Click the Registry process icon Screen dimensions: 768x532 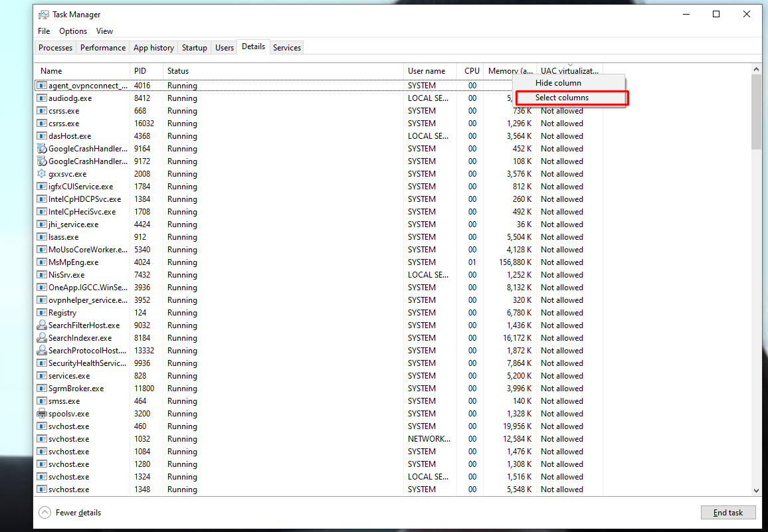click(42, 313)
